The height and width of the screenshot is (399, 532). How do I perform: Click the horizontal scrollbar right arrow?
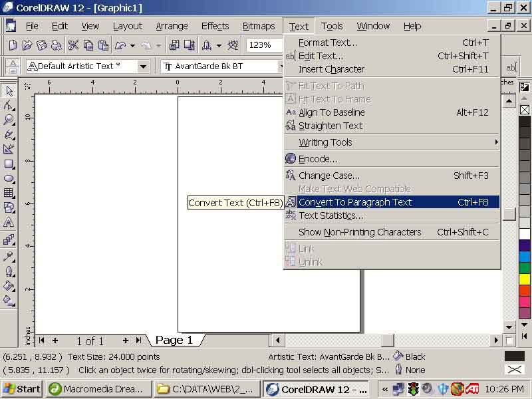[x=496, y=340]
